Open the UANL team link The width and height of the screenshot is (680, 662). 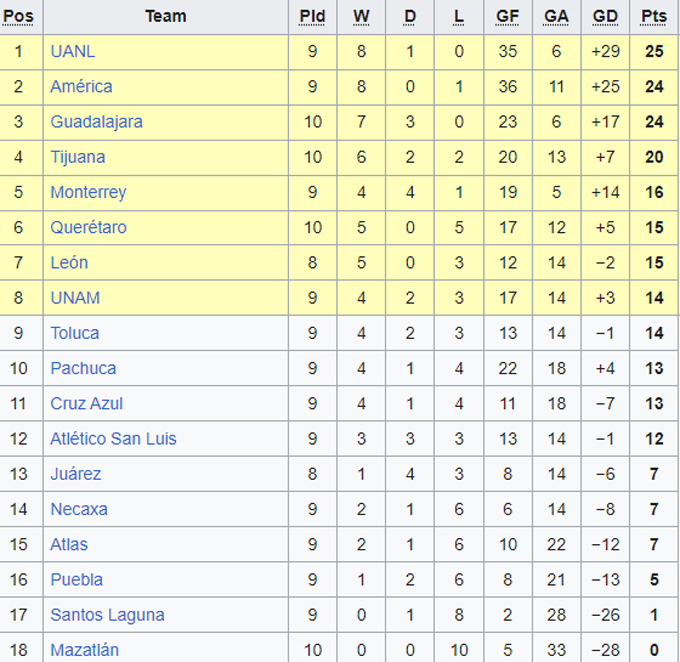coord(73,51)
